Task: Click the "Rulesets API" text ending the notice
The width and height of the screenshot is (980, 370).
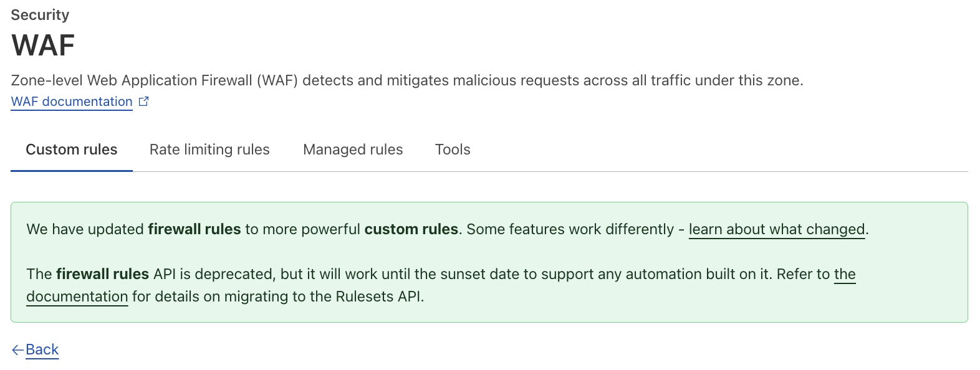Action: [378, 296]
